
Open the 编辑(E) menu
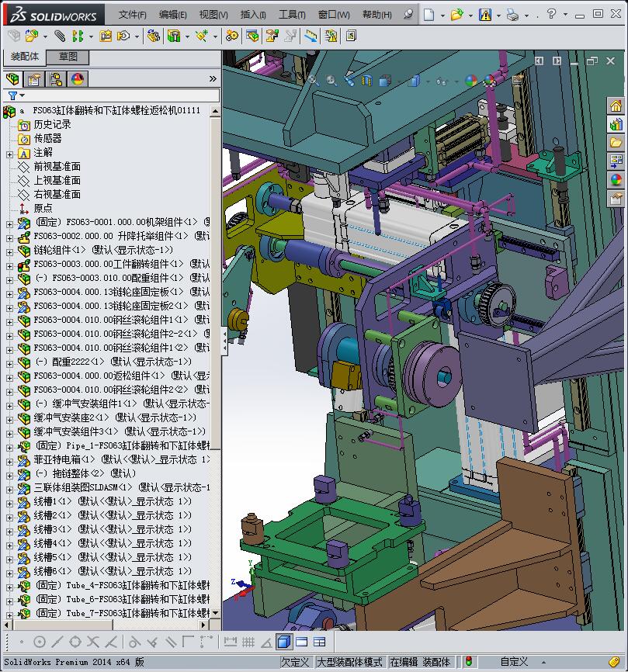[173, 15]
